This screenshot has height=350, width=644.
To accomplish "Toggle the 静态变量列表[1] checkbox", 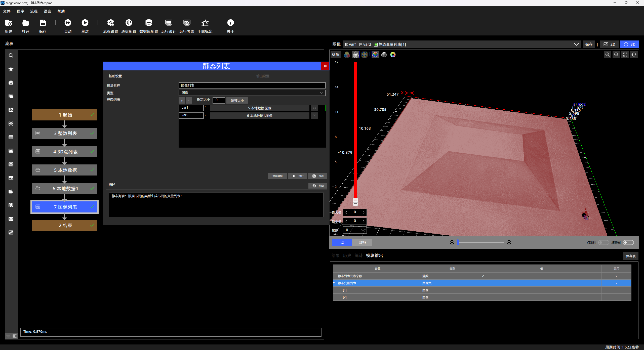I will point(376,45).
